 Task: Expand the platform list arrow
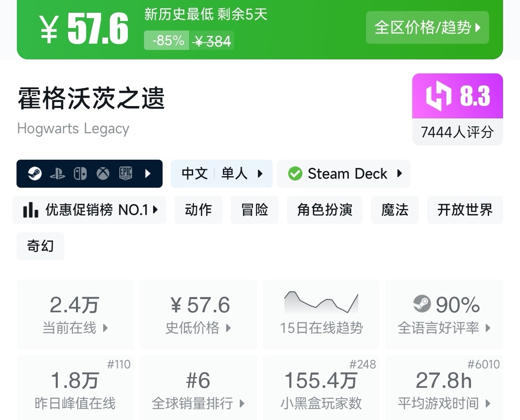pos(148,174)
